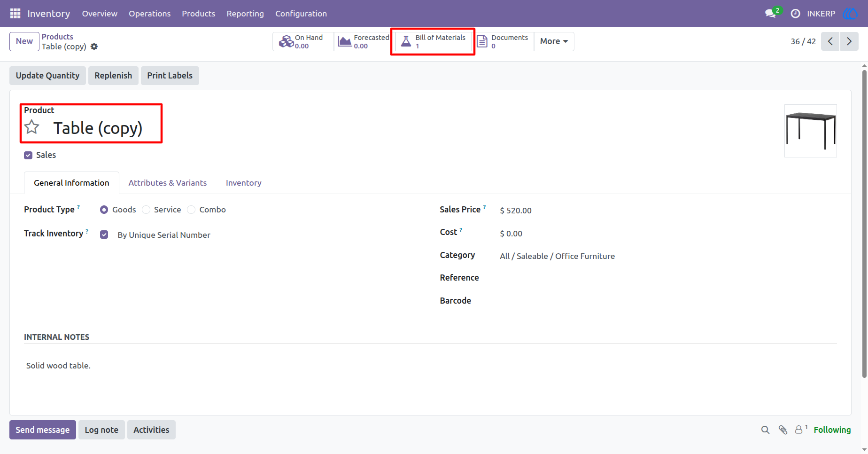
Task: Open the Category field dropdown
Action: tap(557, 256)
